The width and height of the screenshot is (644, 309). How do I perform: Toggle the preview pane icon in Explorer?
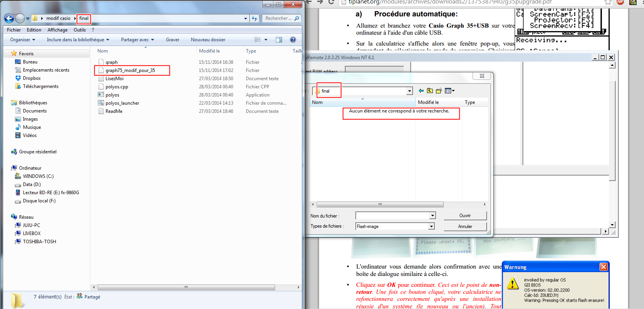(x=279, y=40)
